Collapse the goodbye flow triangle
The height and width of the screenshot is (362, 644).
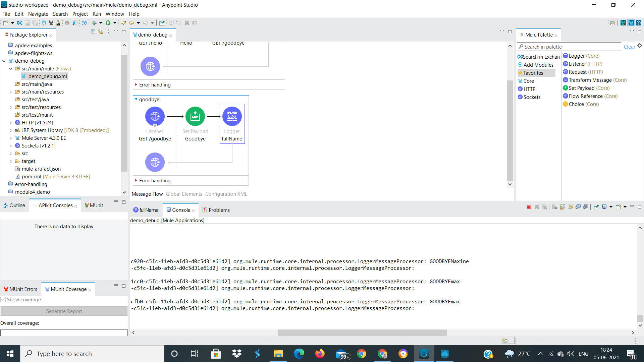[136, 99]
